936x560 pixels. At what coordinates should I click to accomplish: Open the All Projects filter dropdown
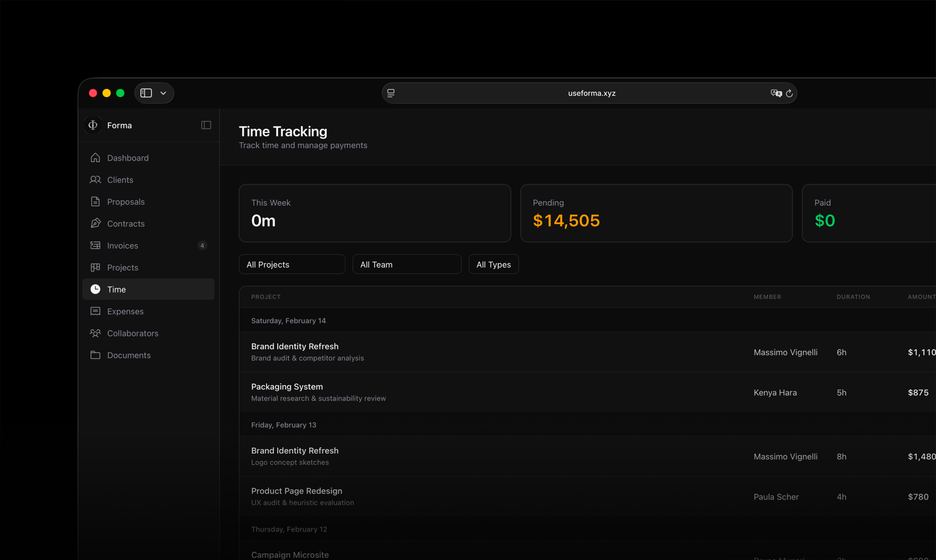pos(292,264)
